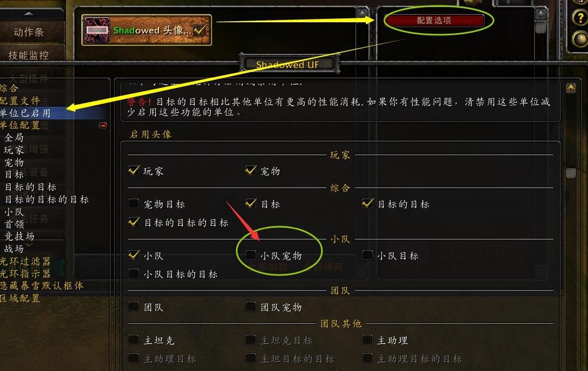Enable the 小队宠物 checkbox
The width and height of the screenshot is (588, 371).
[x=250, y=255]
